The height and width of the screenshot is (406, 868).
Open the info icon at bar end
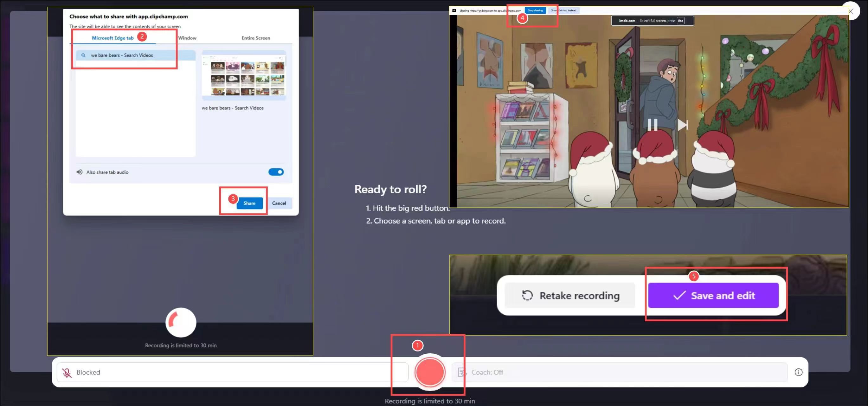point(798,372)
